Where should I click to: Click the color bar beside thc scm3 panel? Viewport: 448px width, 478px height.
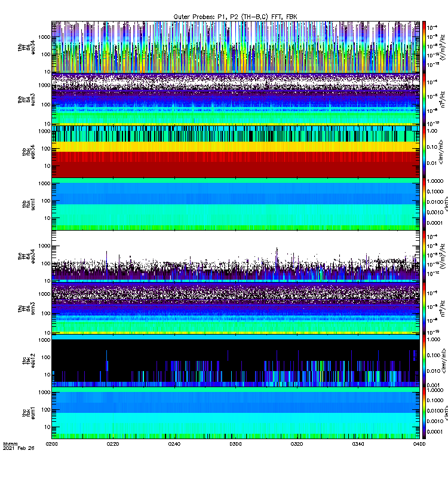point(424,308)
